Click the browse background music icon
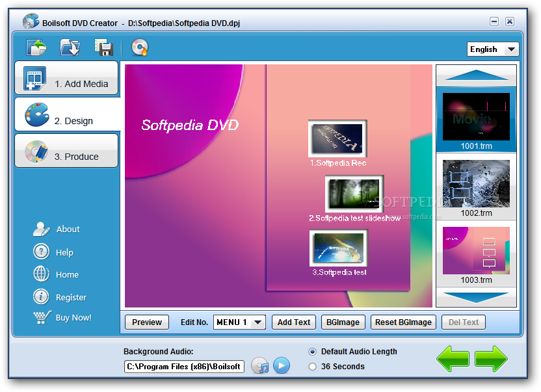Viewport: 541px width, 392px height. [x=260, y=366]
